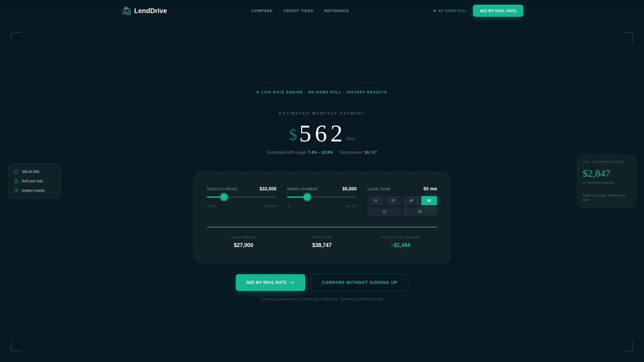Click the Vehicle Price slider handle

point(224,197)
